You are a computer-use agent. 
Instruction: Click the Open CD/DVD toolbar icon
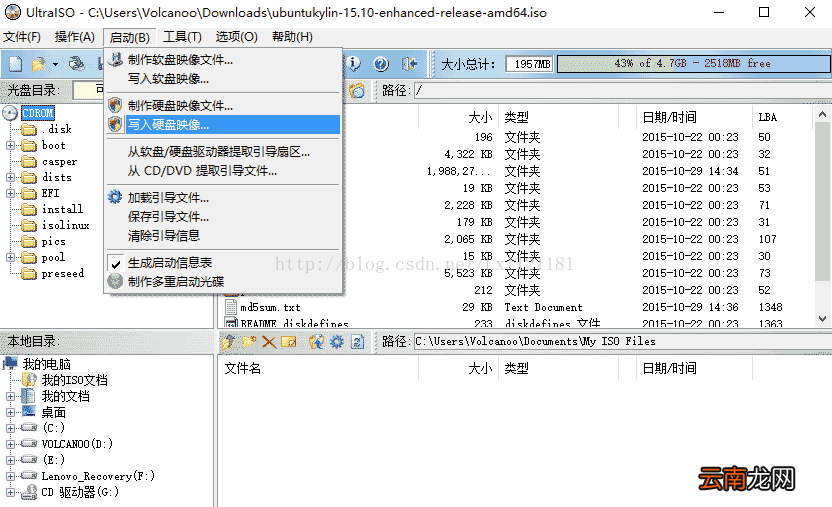(76, 64)
